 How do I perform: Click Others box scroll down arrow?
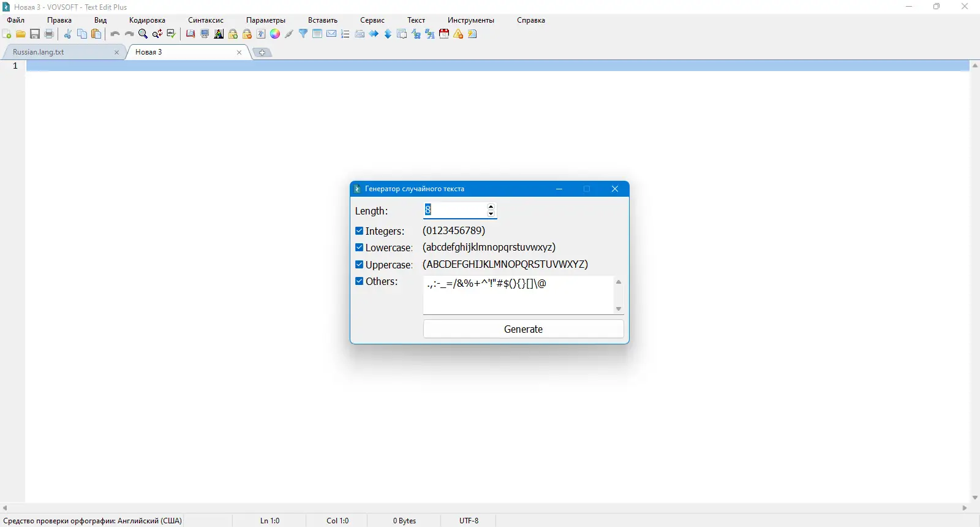tap(619, 309)
